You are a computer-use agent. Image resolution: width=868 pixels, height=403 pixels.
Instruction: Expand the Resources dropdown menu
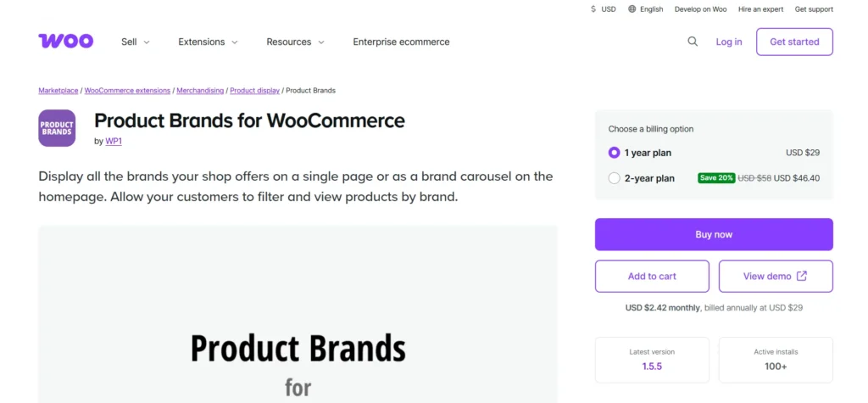click(295, 42)
